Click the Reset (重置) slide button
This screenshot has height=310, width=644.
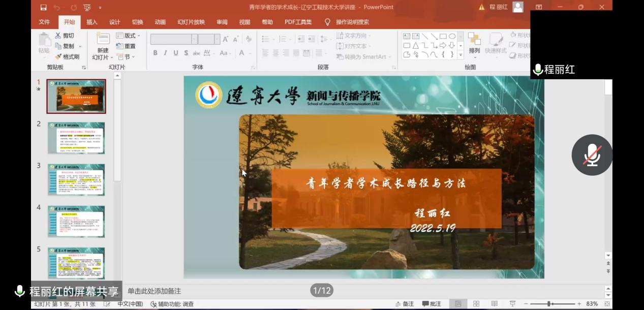(126, 46)
